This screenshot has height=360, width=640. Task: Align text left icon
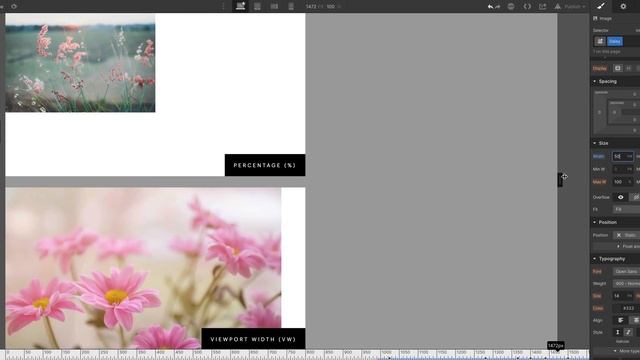pyautogui.click(x=620, y=320)
